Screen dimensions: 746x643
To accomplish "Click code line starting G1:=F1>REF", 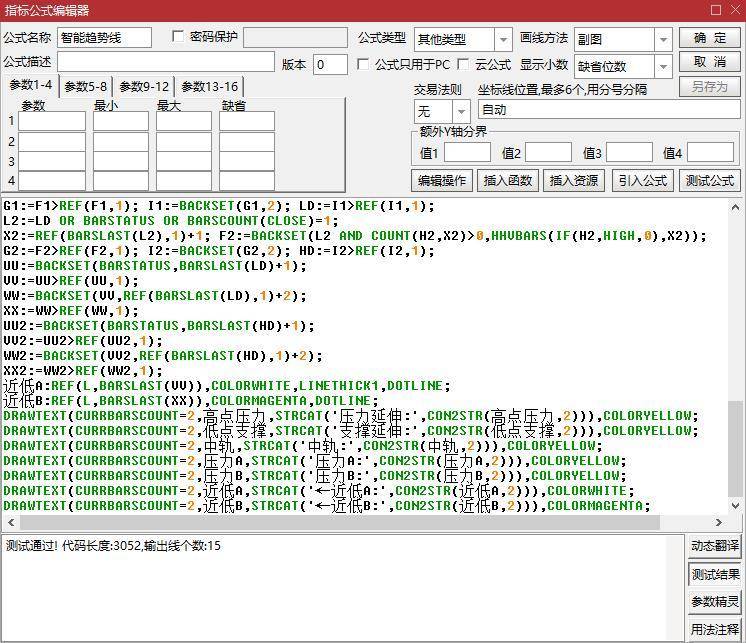I will pos(219,206).
